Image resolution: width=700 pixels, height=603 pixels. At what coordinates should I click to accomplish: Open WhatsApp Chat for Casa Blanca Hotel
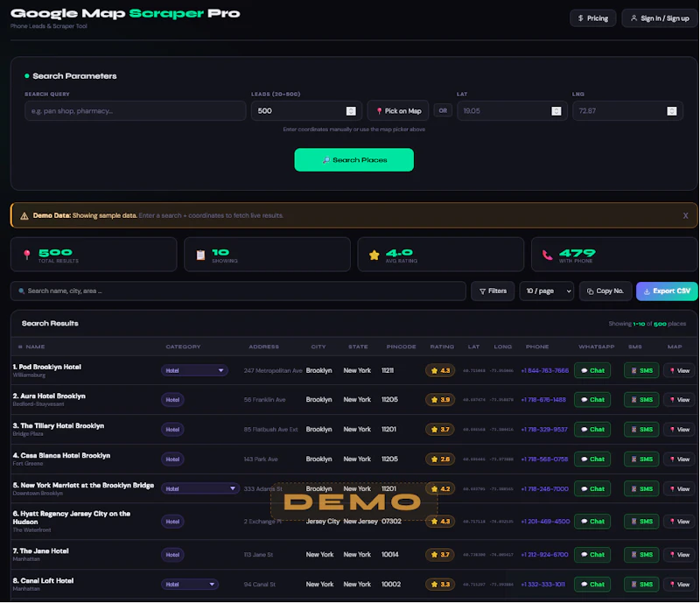click(592, 459)
